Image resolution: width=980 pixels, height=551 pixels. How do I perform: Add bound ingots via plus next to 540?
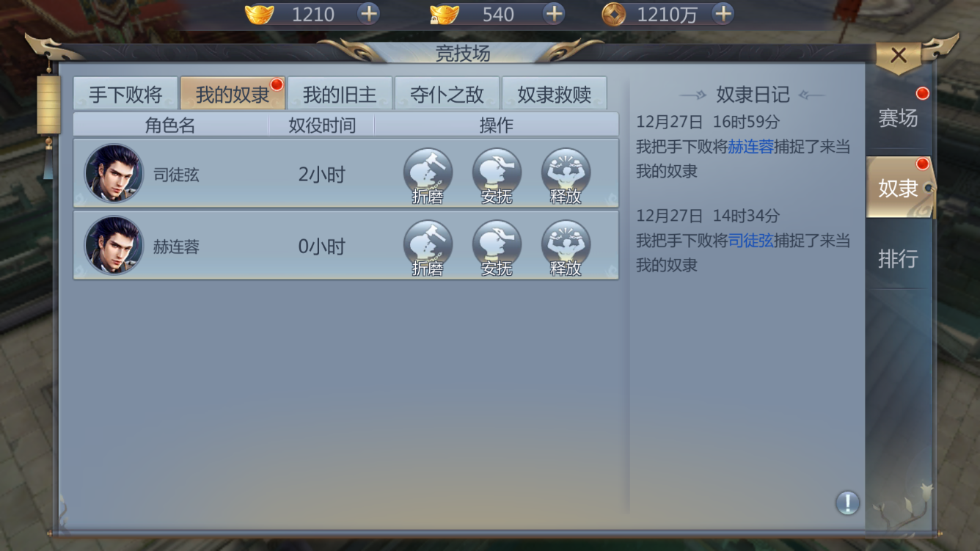553,13
